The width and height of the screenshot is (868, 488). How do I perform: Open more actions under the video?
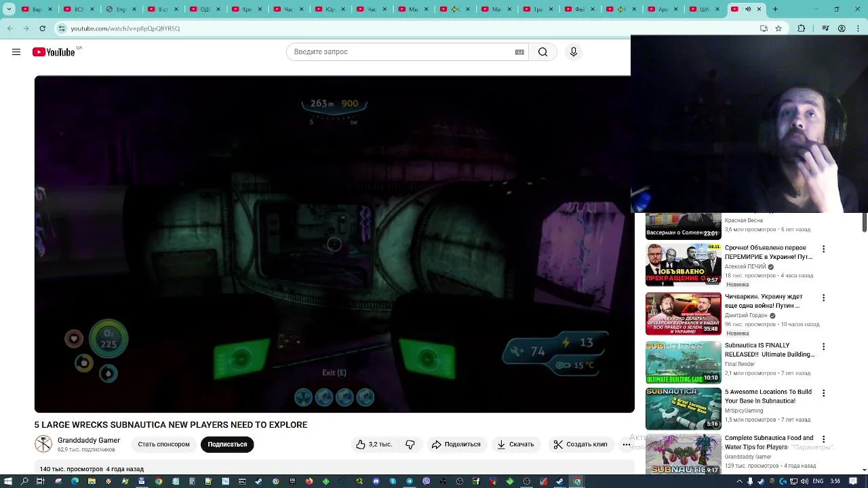pyautogui.click(x=626, y=445)
